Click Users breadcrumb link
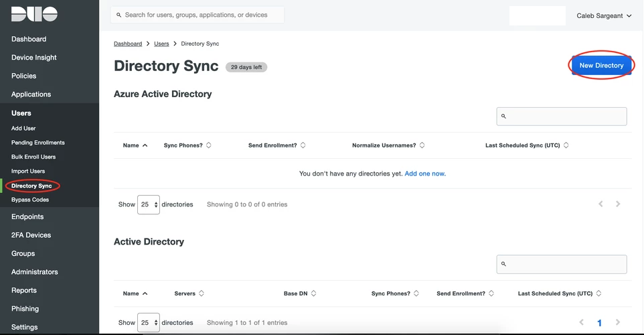644x335 pixels. tap(161, 44)
